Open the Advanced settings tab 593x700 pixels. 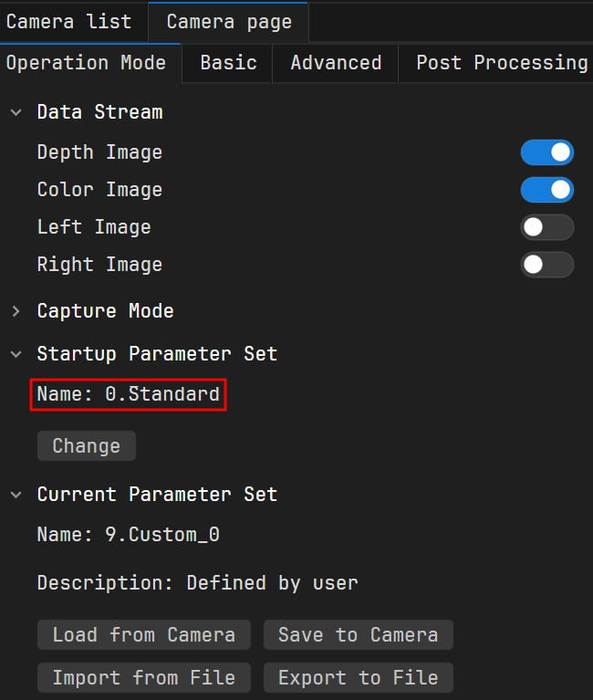336,63
